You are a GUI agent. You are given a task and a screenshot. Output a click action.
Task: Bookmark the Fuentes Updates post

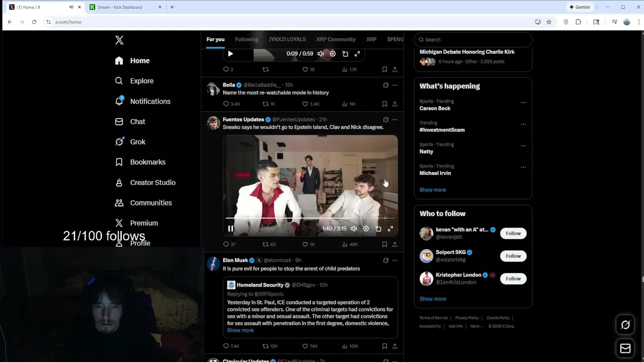coord(384,244)
